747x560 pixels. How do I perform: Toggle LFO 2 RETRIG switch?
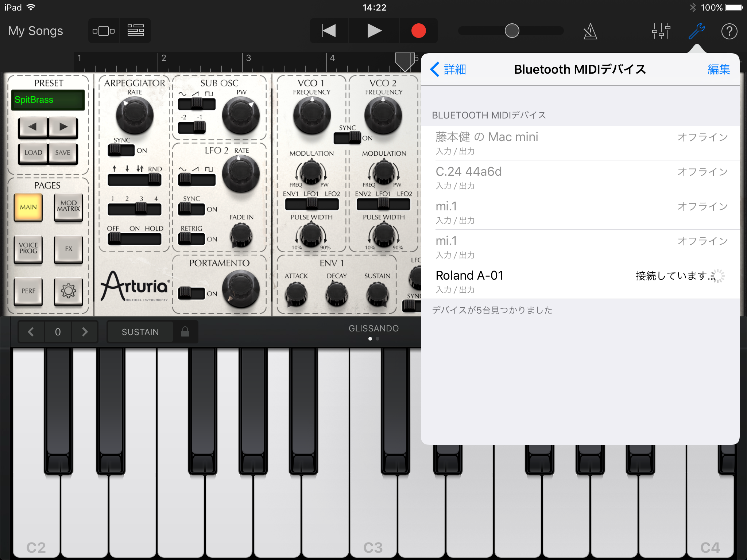[x=191, y=239]
